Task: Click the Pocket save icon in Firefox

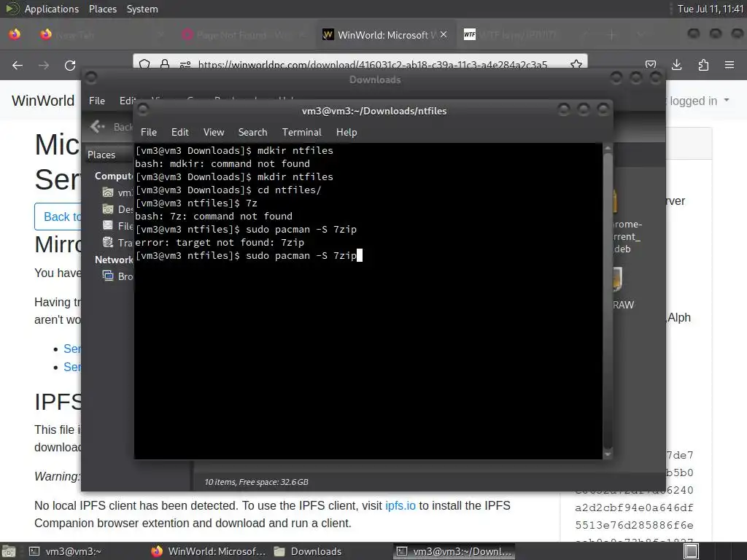Action: coord(651,65)
